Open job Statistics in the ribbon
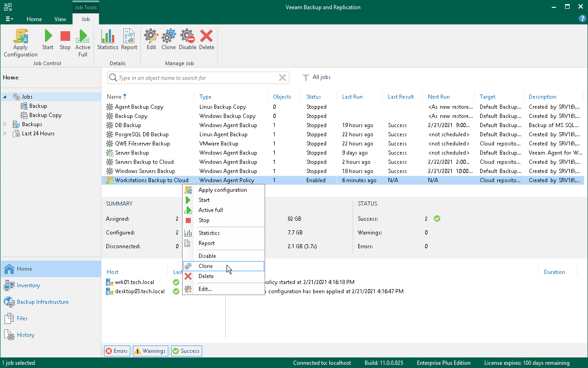Screen dimensions: 588x368 108,39
